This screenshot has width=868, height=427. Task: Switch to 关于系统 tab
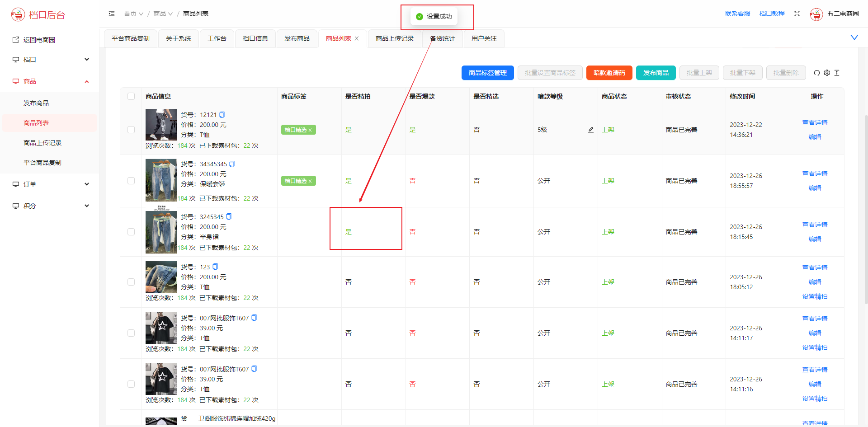coord(179,38)
